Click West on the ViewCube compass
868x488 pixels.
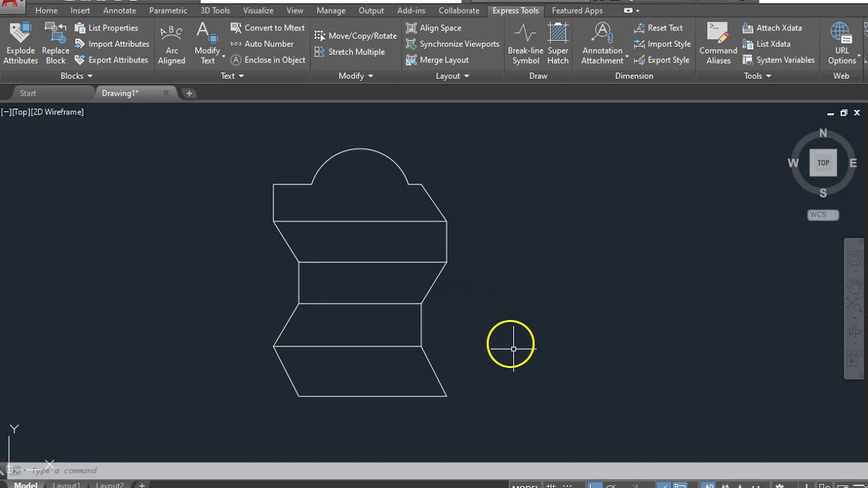793,163
